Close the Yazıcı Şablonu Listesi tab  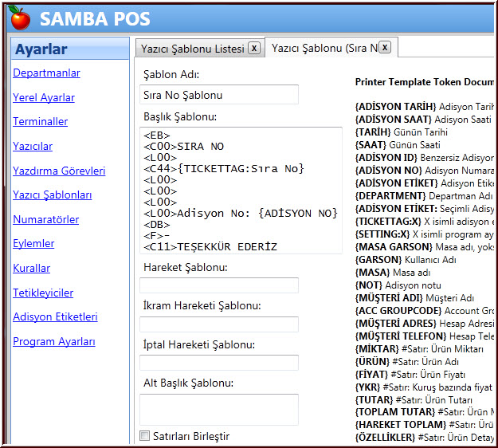[254, 48]
